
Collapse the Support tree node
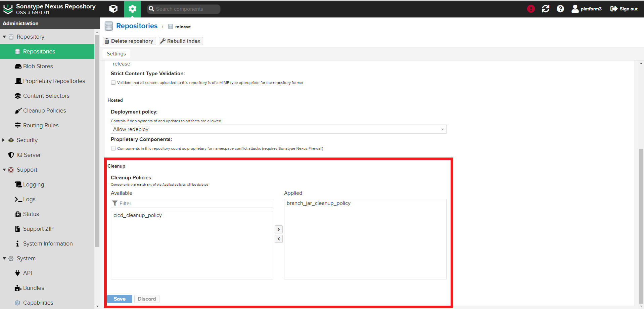[4, 170]
